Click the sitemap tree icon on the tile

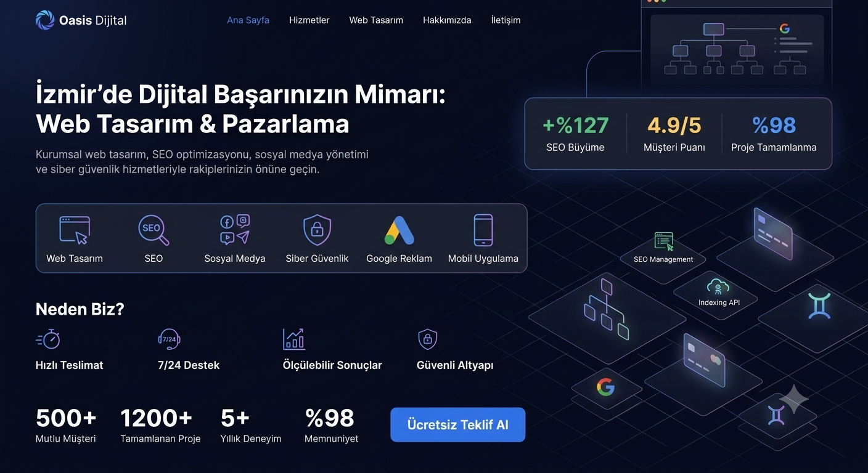point(607,309)
